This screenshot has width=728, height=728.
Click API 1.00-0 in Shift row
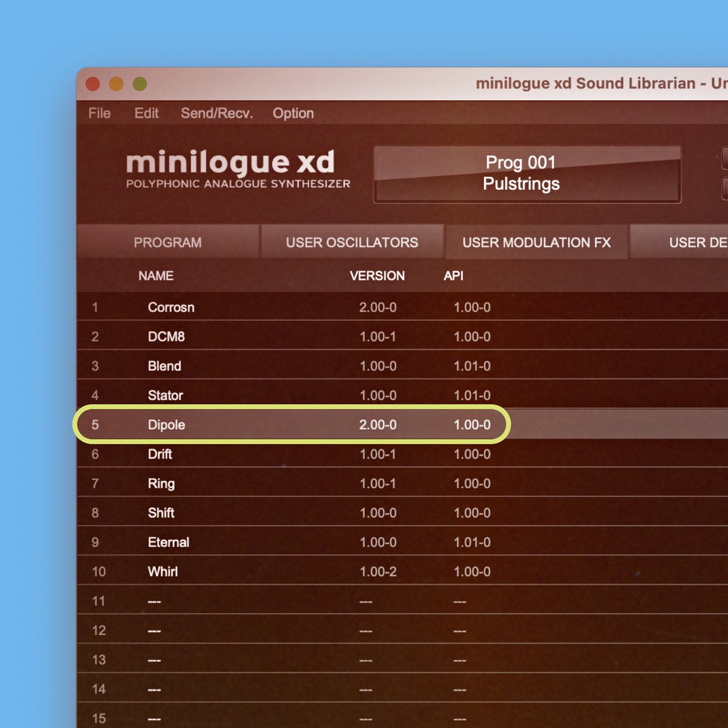tap(472, 513)
